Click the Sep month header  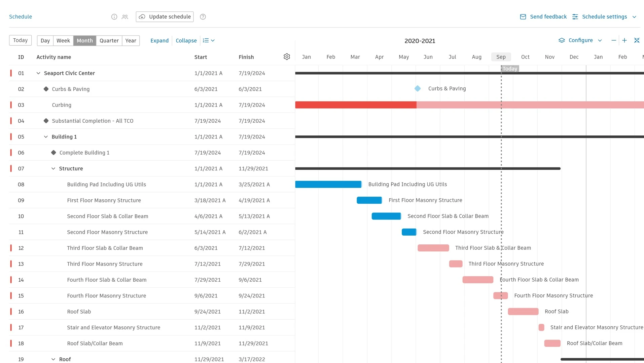501,57
